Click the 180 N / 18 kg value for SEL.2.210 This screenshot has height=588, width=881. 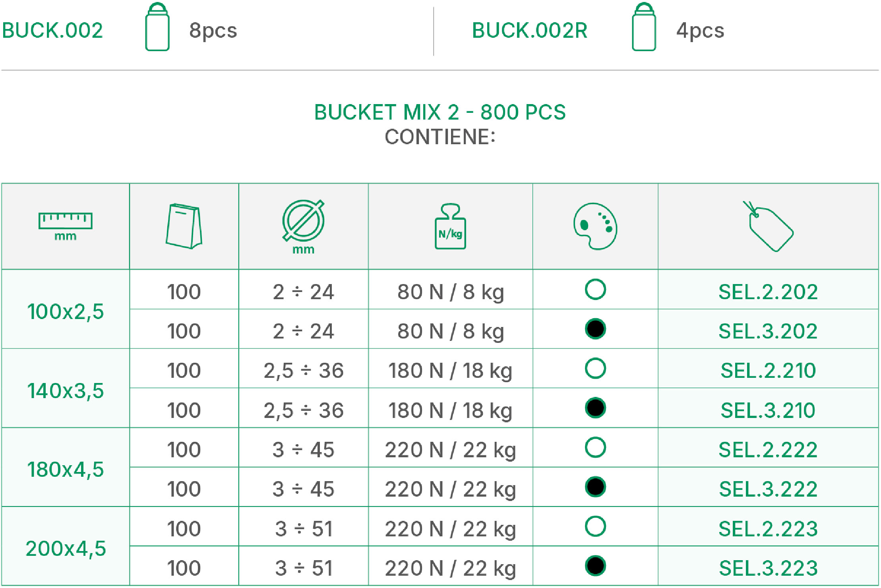pyautogui.click(x=450, y=371)
